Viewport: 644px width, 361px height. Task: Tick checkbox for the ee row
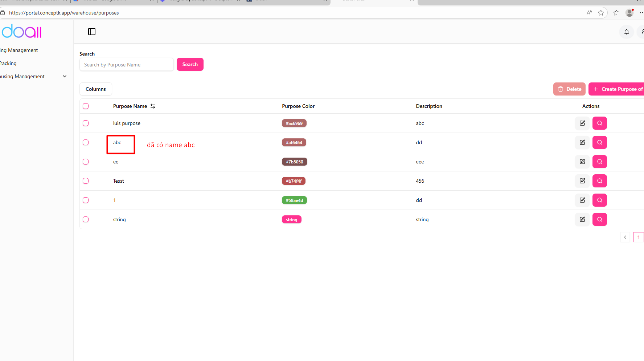(86, 162)
